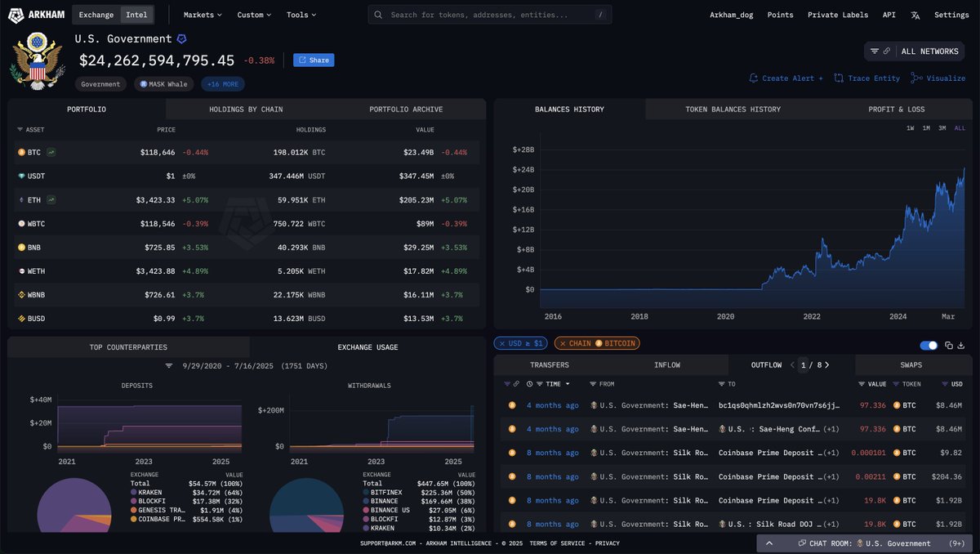Select the Profit & Loss tab

896,109
